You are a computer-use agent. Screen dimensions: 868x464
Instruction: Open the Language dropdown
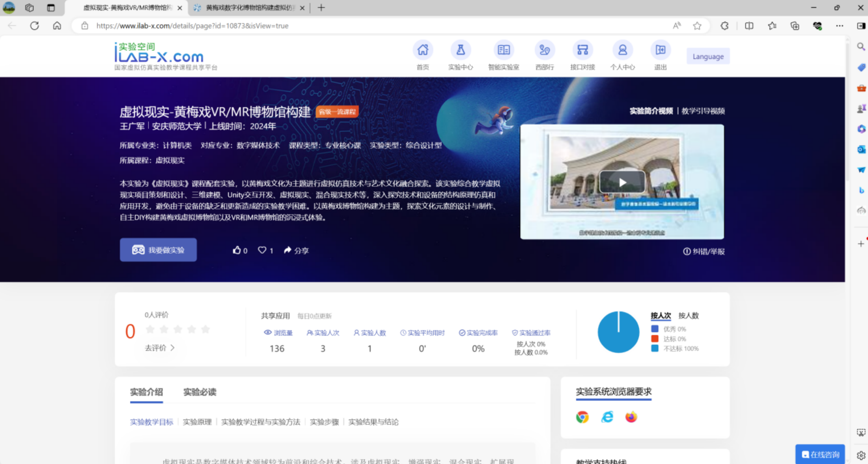(x=708, y=56)
